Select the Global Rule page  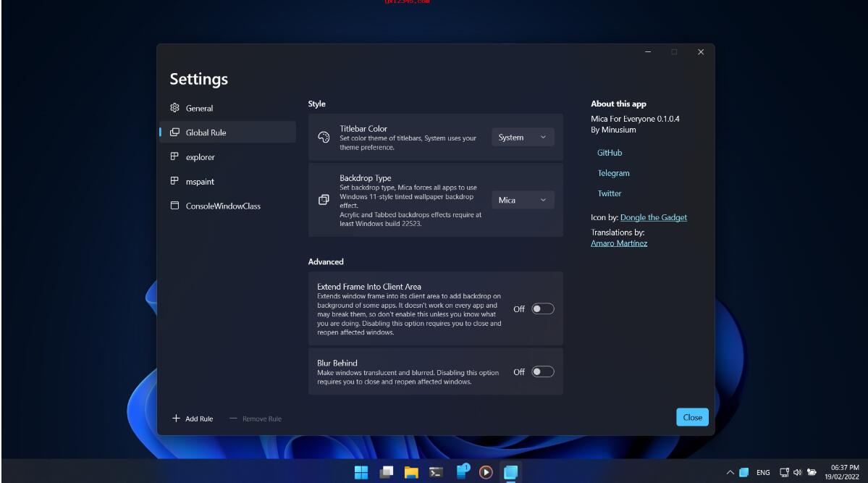(x=227, y=133)
